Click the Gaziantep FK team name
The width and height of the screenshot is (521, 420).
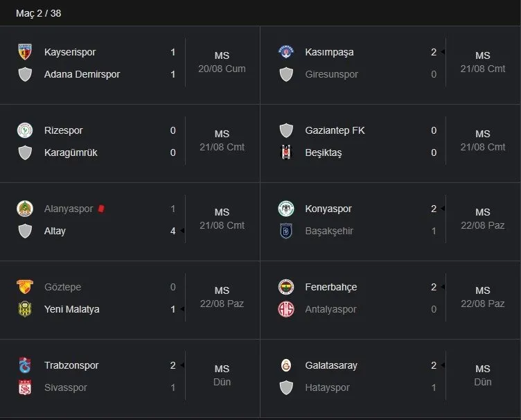(335, 130)
